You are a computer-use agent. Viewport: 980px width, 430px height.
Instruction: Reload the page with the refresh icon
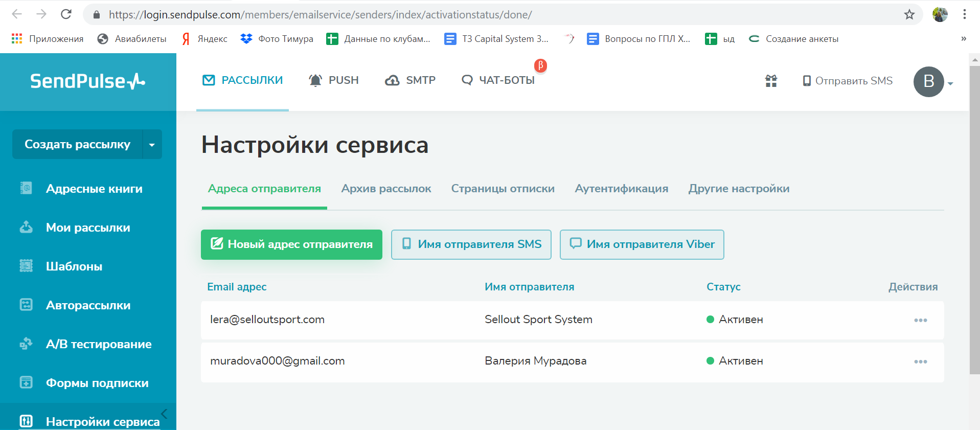click(x=66, y=14)
